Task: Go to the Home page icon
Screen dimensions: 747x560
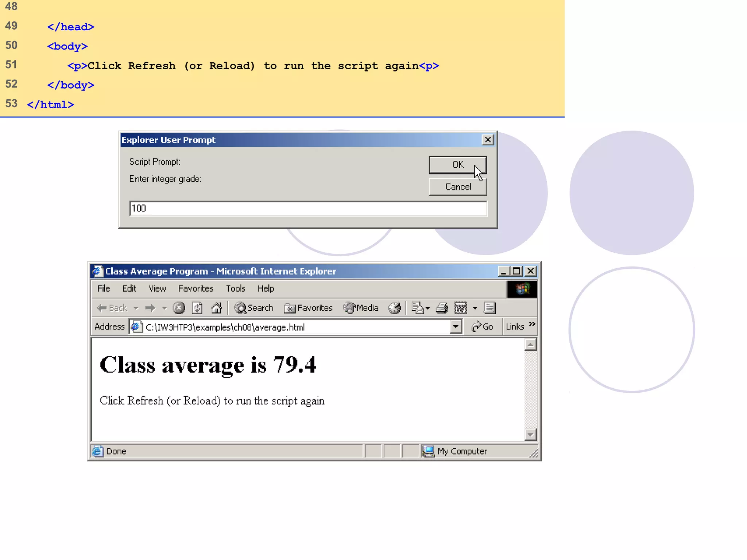Action: [216, 308]
